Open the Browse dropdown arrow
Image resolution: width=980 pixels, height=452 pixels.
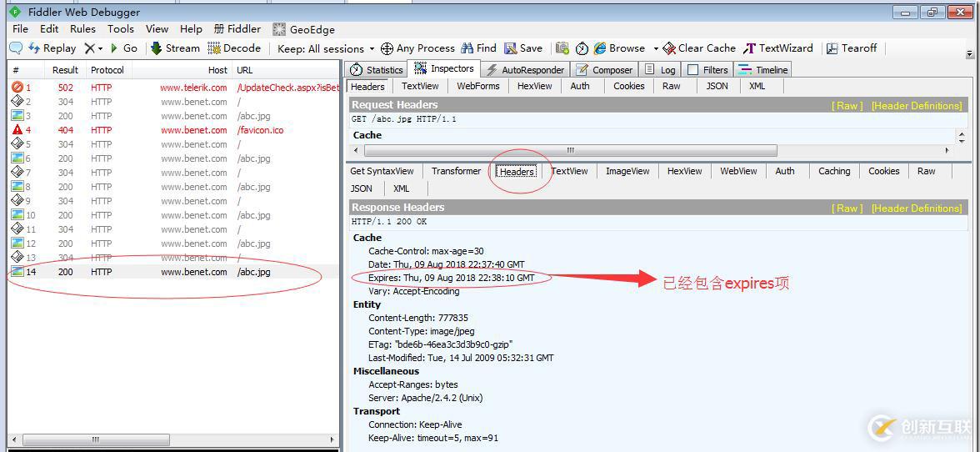coord(656,48)
